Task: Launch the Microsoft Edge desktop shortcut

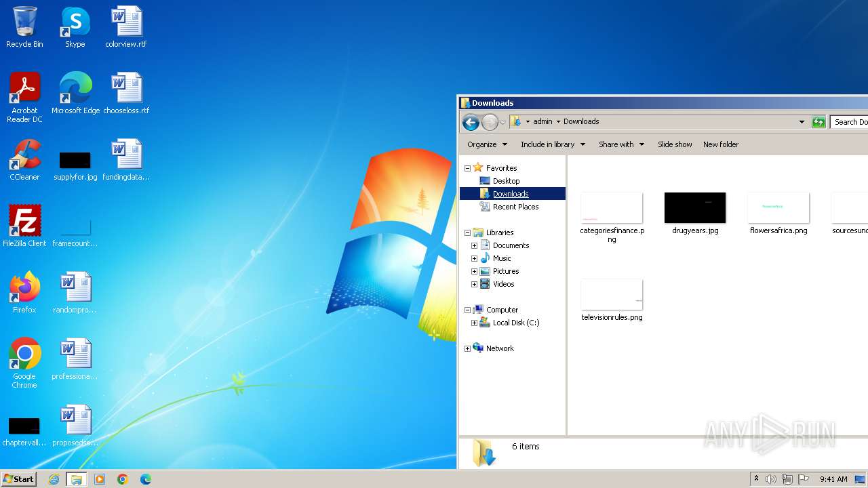Action: click(75, 94)
